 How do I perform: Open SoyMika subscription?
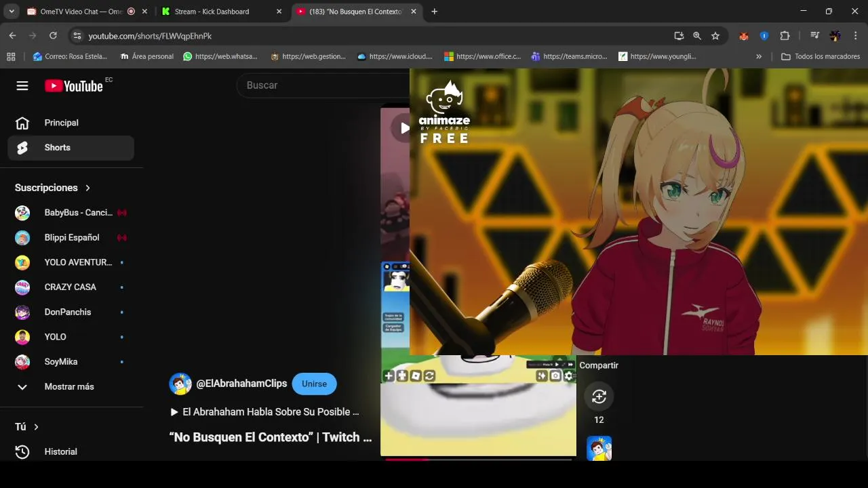pos(71,362)
